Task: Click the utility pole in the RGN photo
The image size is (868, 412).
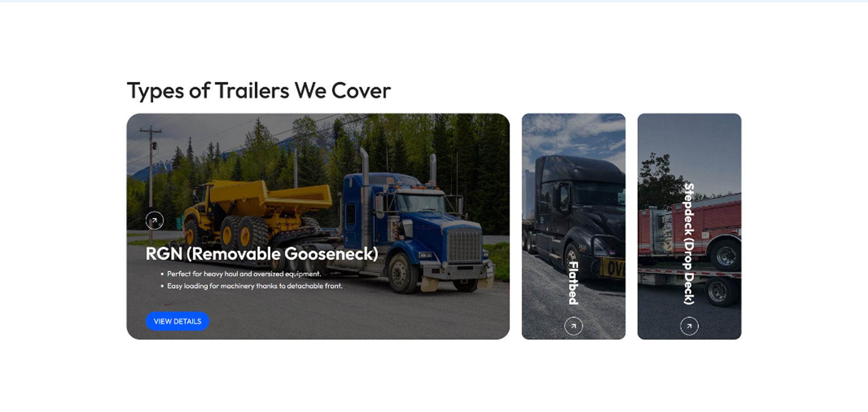Action: coord(151,181)
